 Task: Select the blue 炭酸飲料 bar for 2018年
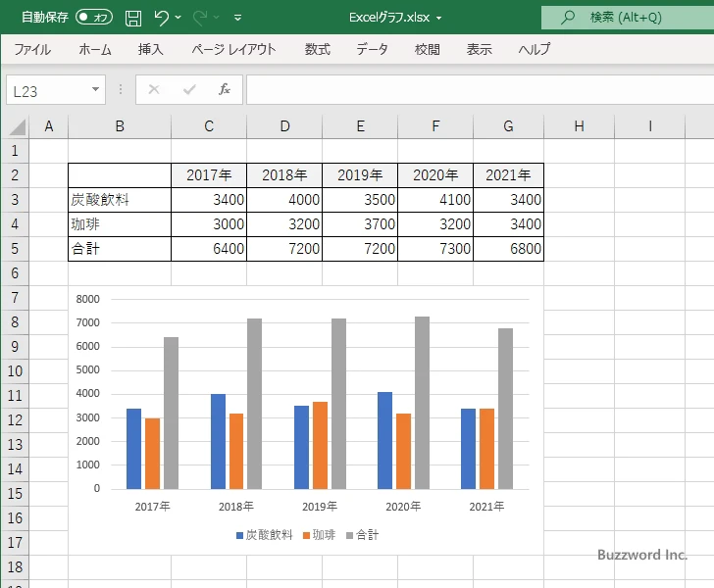click(x=218, y=442)
